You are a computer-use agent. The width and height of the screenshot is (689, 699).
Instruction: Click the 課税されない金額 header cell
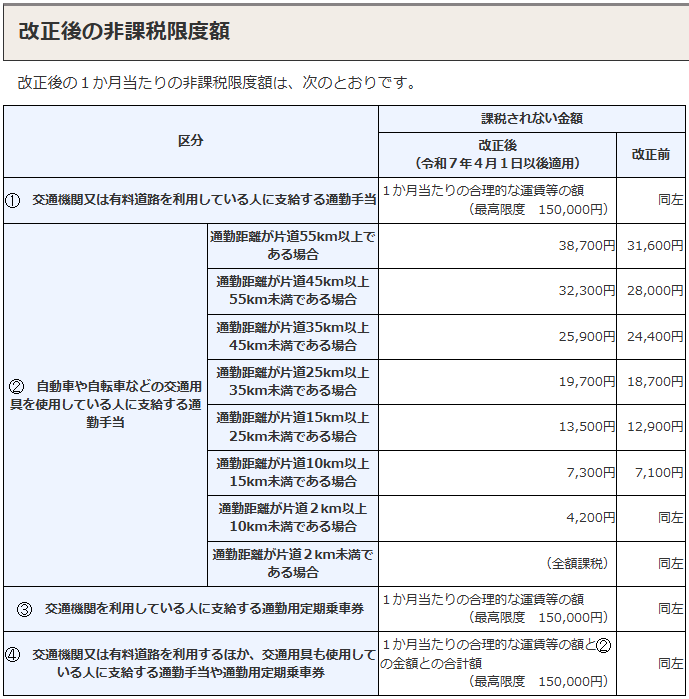532,118
